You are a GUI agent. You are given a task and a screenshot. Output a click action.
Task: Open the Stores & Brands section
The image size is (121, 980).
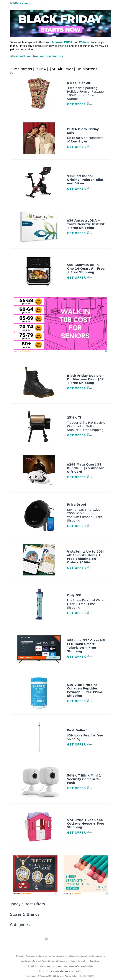coord(25,914)
